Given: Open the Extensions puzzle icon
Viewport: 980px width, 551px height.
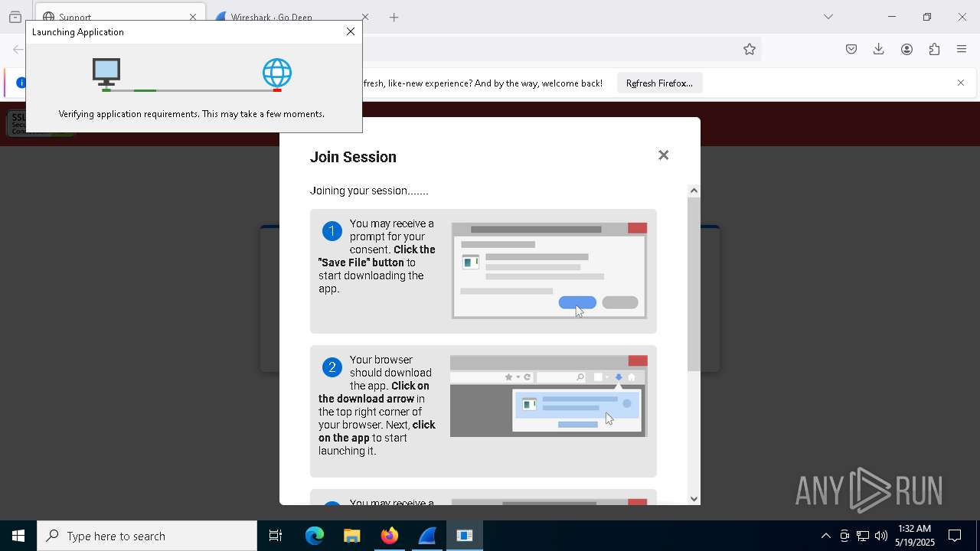Looking at the screenshot, I should tap(934, 49).
